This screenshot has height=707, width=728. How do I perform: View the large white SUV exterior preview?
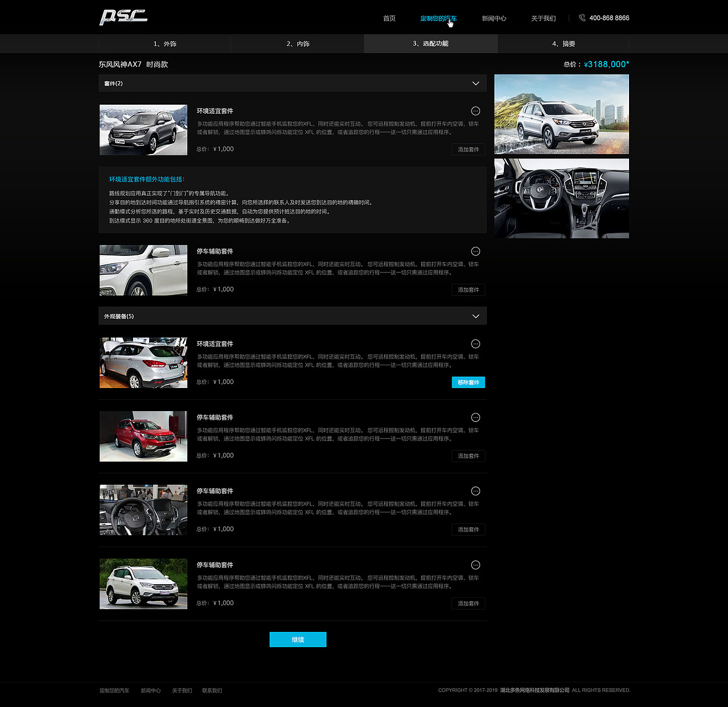[x=562, y=114]
